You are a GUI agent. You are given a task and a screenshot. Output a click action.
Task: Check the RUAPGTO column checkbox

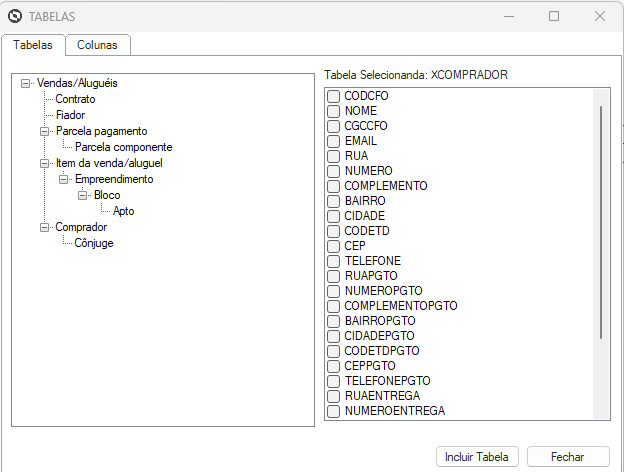pos(333,276)
